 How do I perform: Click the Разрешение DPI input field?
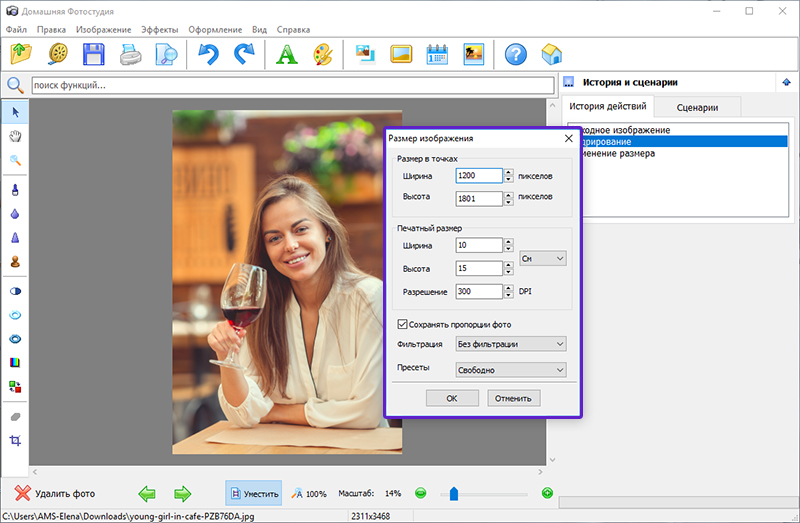click(x=479, y=291)
